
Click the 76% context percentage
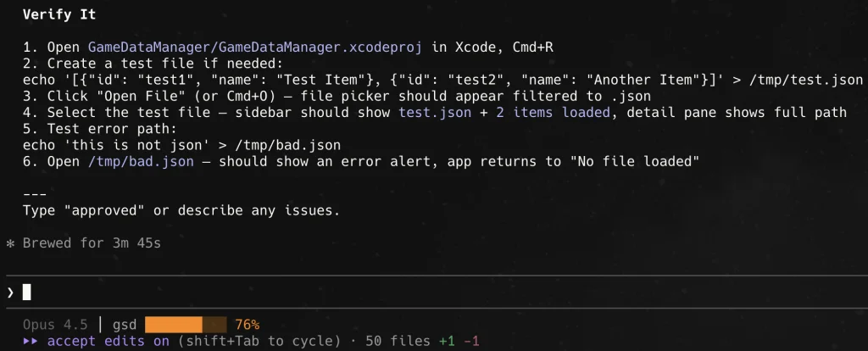[247, 325]
